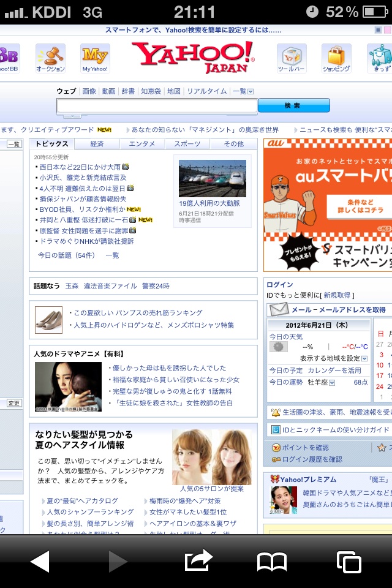Switch search to 知恵袋

(x=151, y=91)
